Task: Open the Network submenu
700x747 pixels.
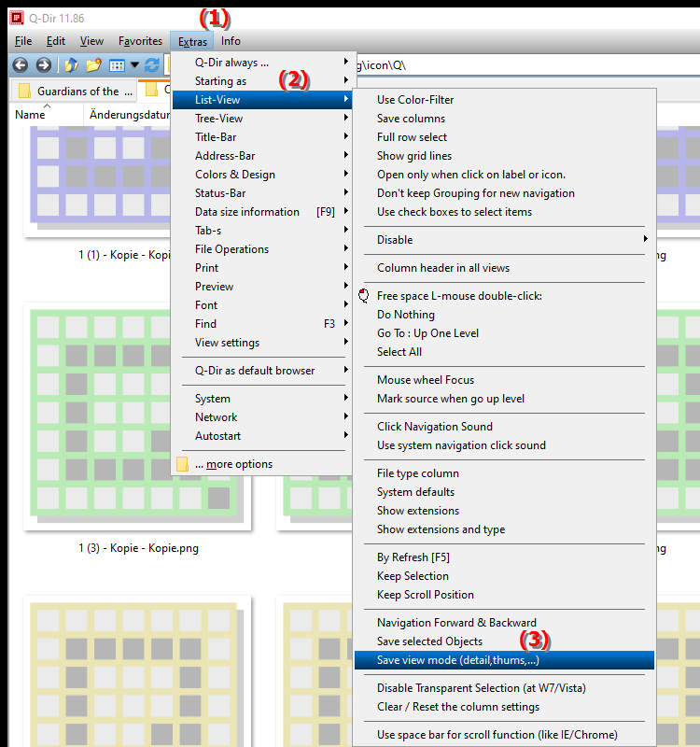Action: [x=262, y=417]
